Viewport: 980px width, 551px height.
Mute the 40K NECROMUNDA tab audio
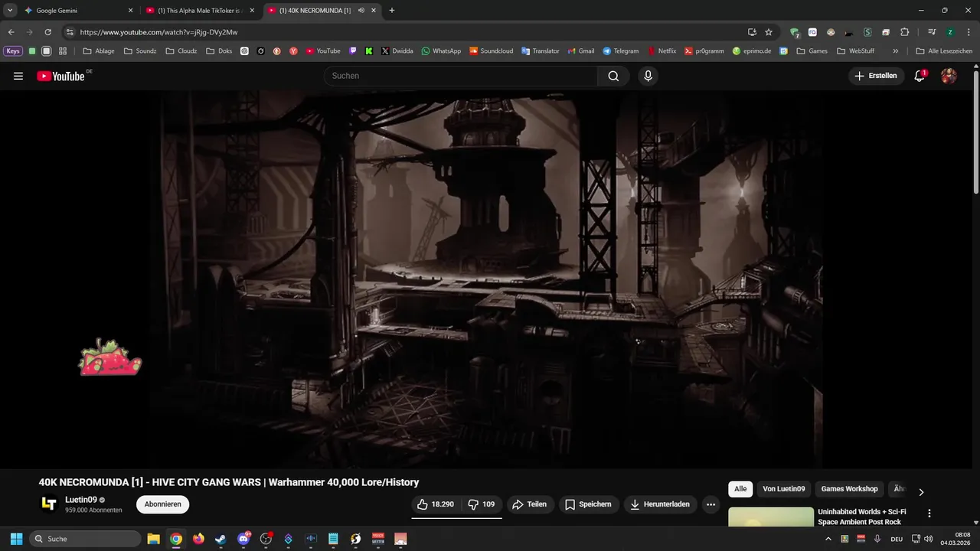coord(361,11)
